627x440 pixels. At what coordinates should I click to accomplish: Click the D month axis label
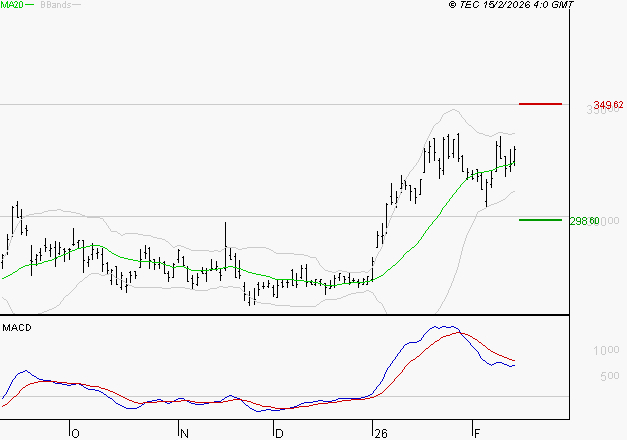pyautogui.click(x=279, y=434)
